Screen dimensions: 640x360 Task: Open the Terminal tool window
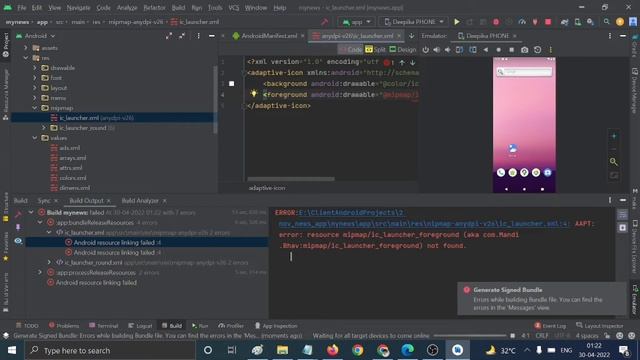click(x=104, y=326)
